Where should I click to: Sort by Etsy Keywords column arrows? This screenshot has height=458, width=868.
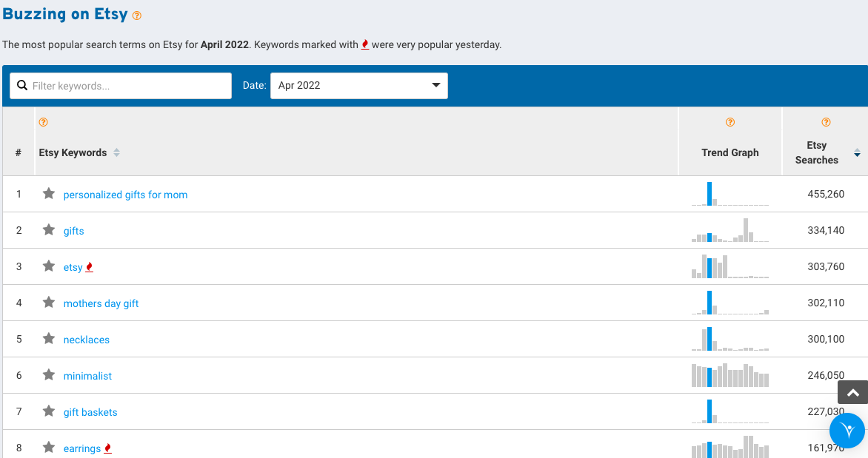click(116, 152)
